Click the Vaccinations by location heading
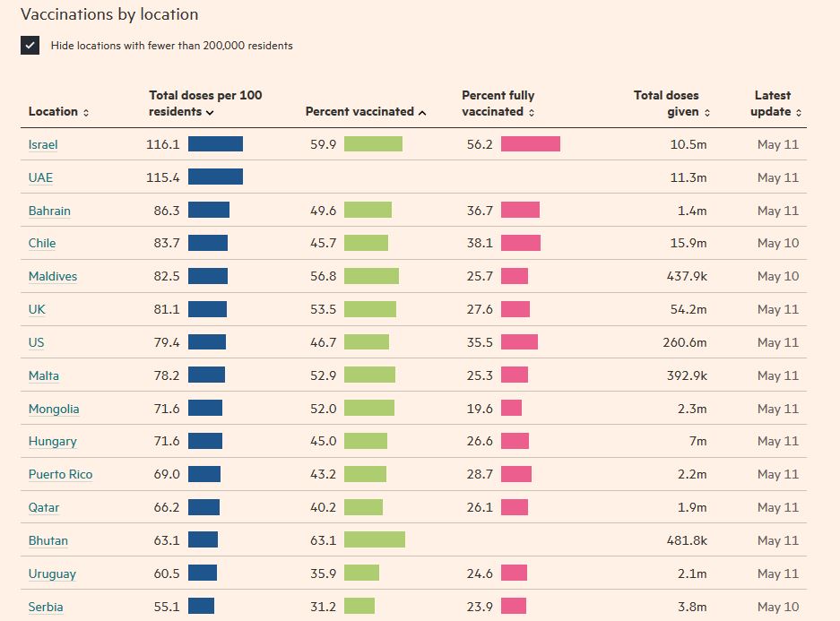The height and width of the screenshot is (621, 840). point(109,14)
